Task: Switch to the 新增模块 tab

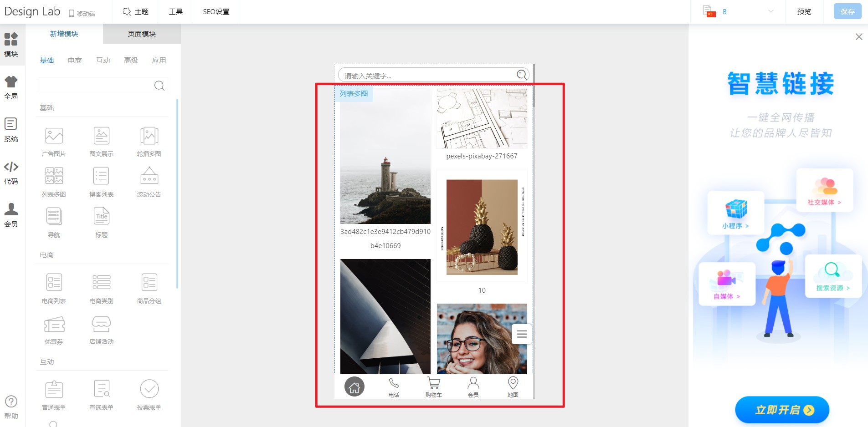Action: pos(64,34)
